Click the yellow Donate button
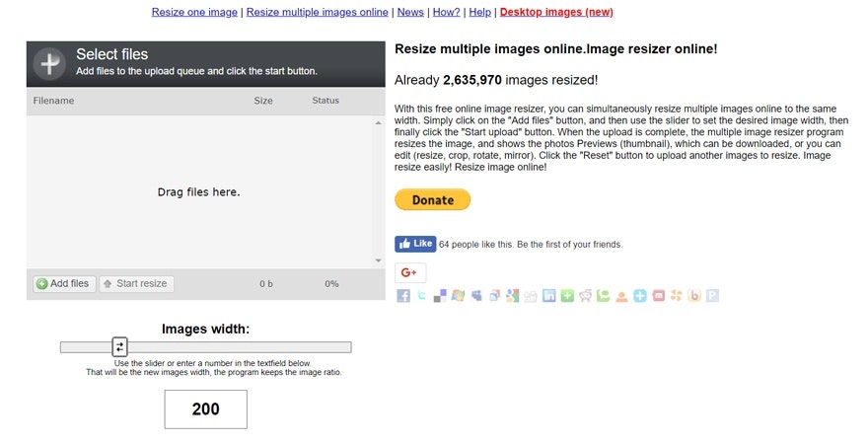Viewport: 868px width, 444px height. click(x=433, y=200)
